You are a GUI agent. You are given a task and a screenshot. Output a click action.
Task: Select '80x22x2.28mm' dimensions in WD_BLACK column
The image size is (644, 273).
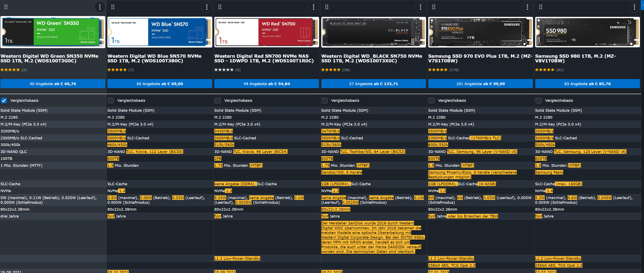coord(336,209)
